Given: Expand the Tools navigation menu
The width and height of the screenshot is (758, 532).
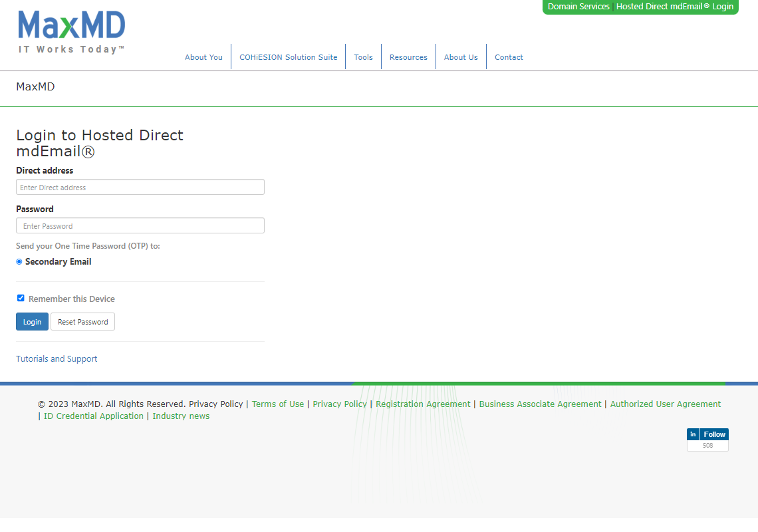Looking at the screenshot, I should pos(363,57).
